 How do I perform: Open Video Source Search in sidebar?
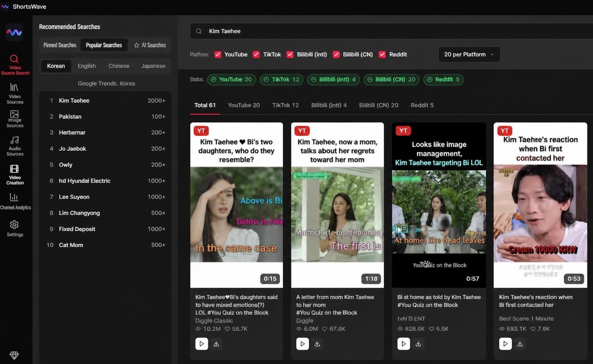(15, 64)
